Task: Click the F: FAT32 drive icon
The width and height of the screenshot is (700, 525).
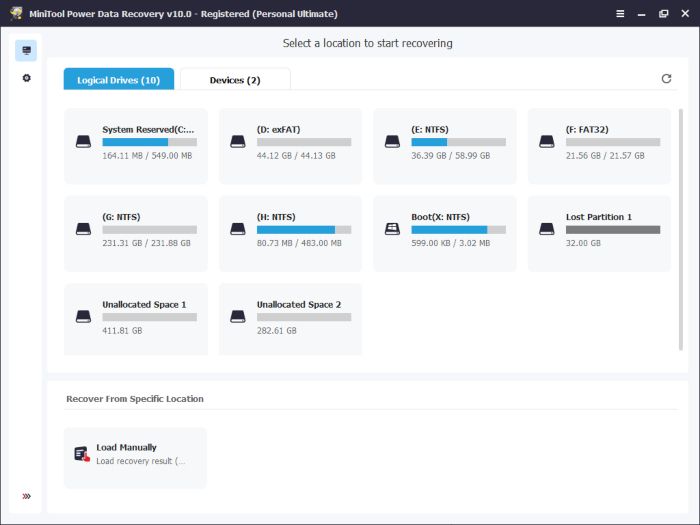Action: (x=547, y=142)
